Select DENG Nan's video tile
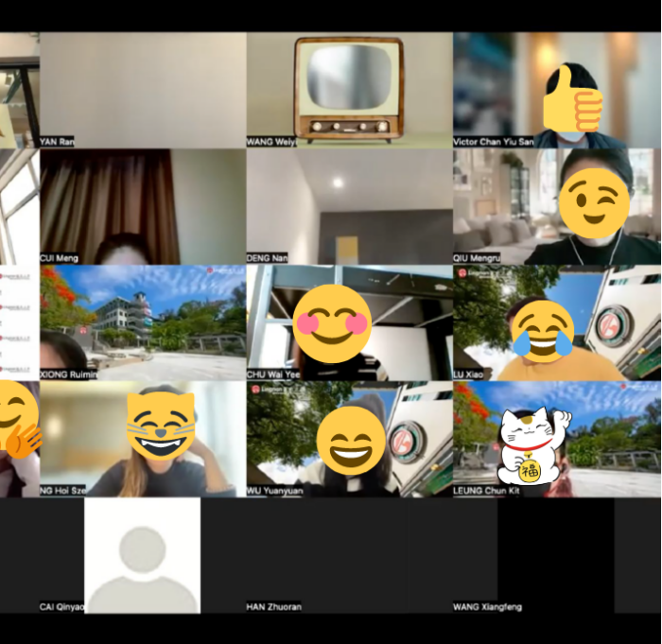This screenshot has width=662, height=644. tap(349, 203)
